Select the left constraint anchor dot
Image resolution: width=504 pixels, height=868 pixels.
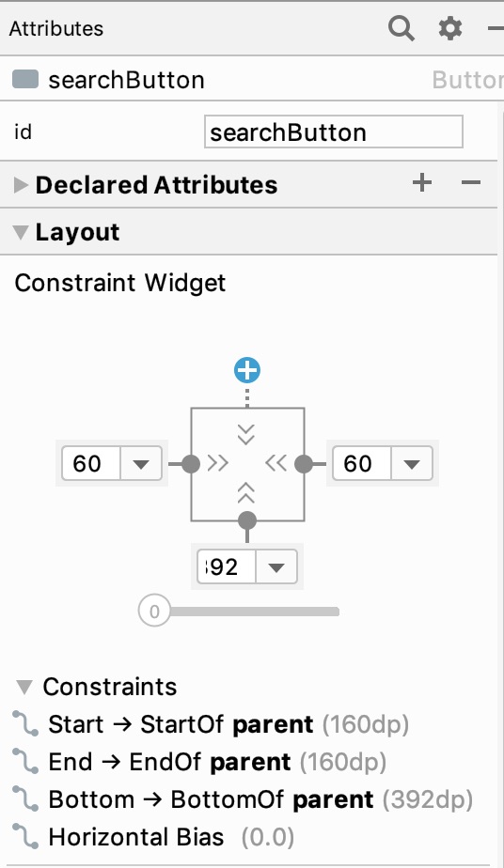coord(191,463)
